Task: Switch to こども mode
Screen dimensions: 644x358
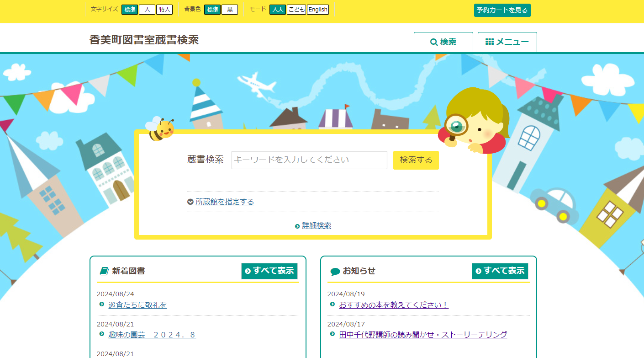Action: 296,10
